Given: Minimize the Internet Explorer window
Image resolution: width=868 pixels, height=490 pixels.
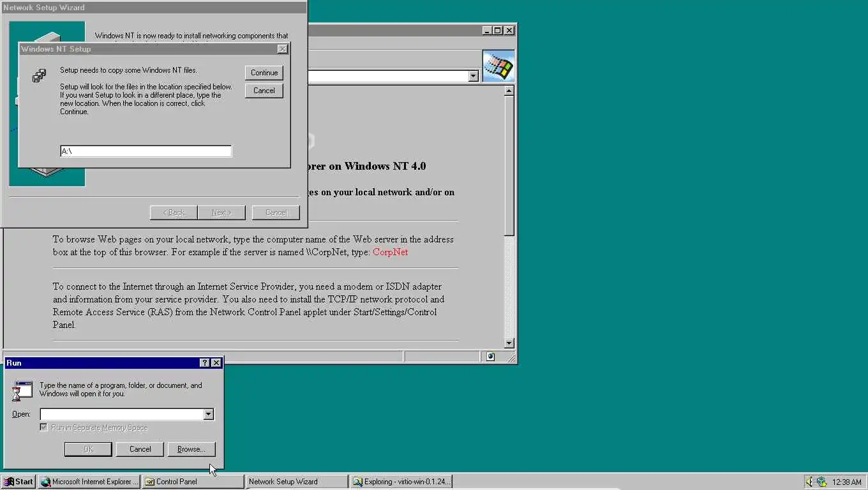Looking at the screenshot, I should coord(487,30).
